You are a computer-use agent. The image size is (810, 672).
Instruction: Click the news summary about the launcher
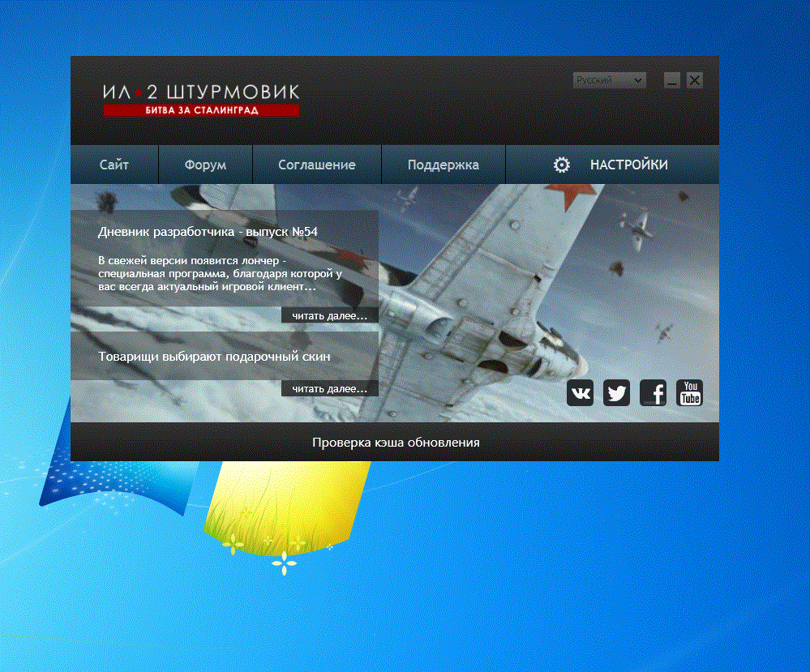pos(220,274)
